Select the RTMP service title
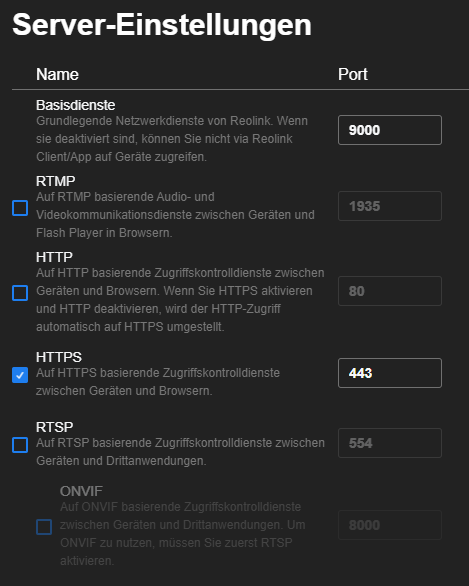This screenshot has width=469, height=586. tap(56, 181)
